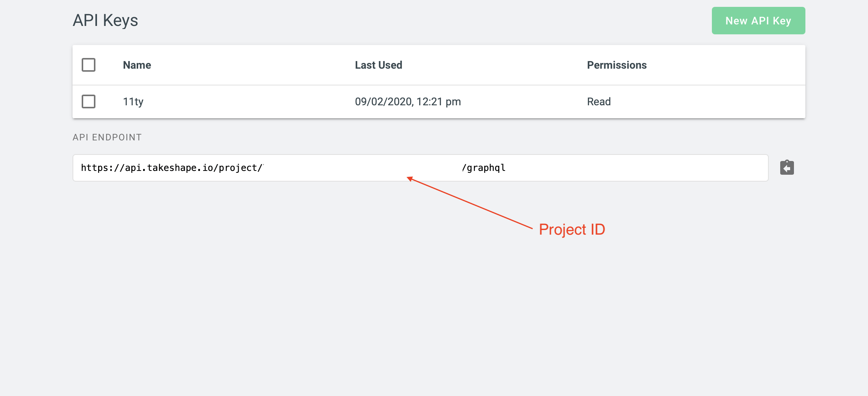Viewport: 868px width, 396px height.
Task: Click the API Keys page heading
Action: pyautogui.click(x=105, y=20)
